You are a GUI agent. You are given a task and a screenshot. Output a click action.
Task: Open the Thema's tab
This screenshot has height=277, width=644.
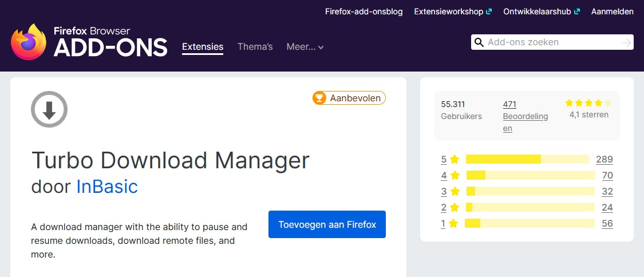(255, 47)
